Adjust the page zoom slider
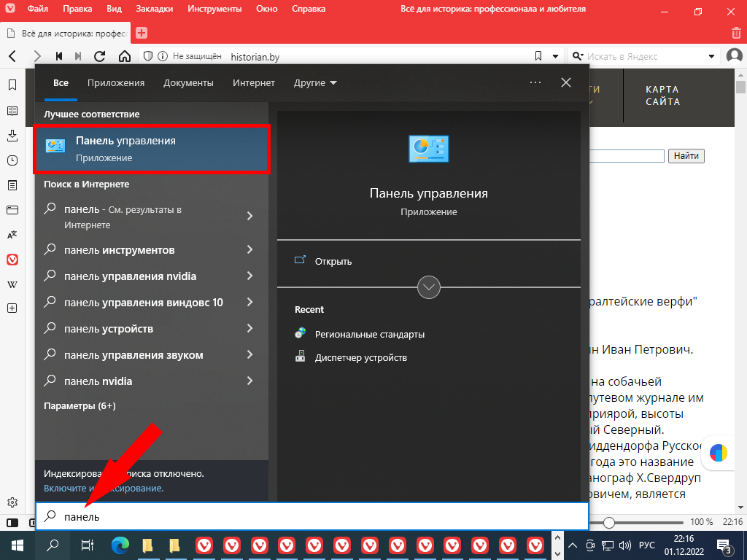 (608, 522)
